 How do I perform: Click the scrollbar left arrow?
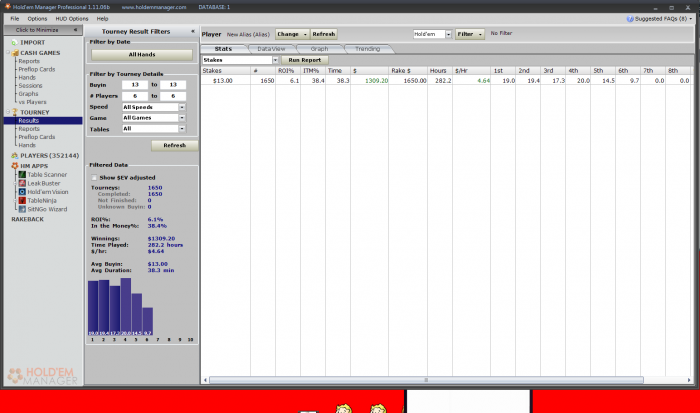point(205,380)
